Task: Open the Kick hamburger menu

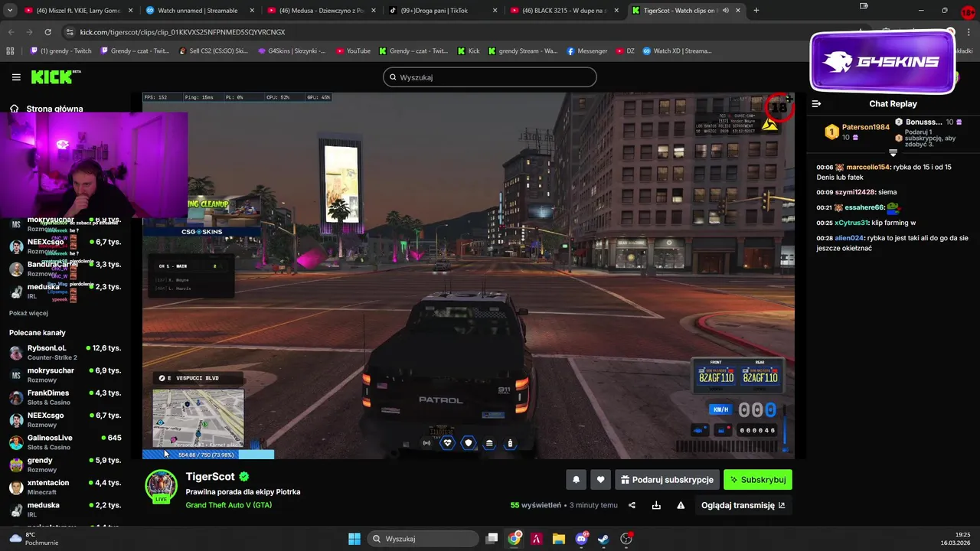Action: point(16,77)
